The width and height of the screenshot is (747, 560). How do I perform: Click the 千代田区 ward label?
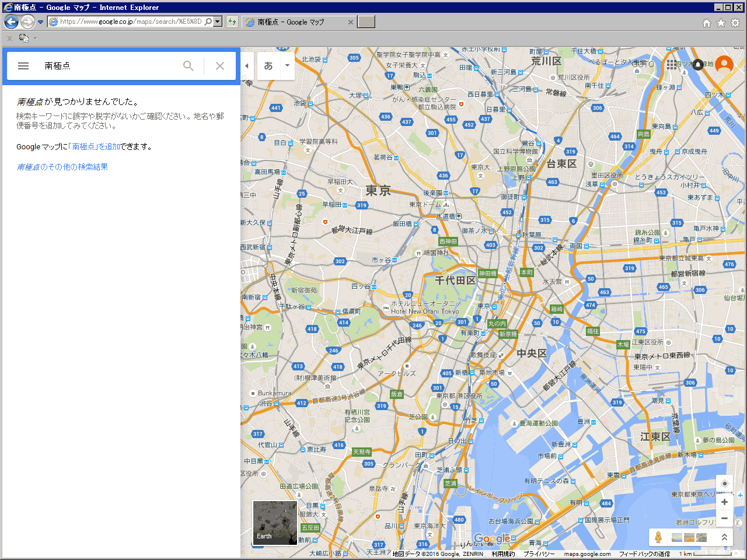pyautogui.click(x=455, y=281)
